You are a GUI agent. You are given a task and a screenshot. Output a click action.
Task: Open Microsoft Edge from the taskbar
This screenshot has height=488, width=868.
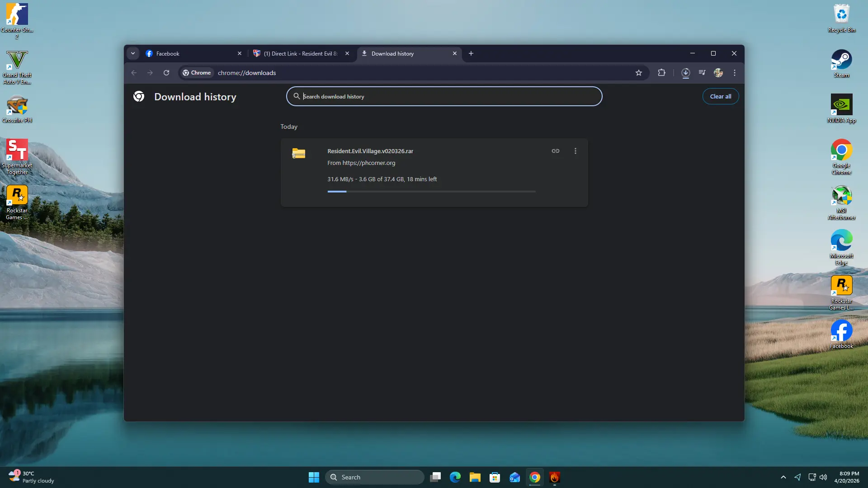(455, 477)
